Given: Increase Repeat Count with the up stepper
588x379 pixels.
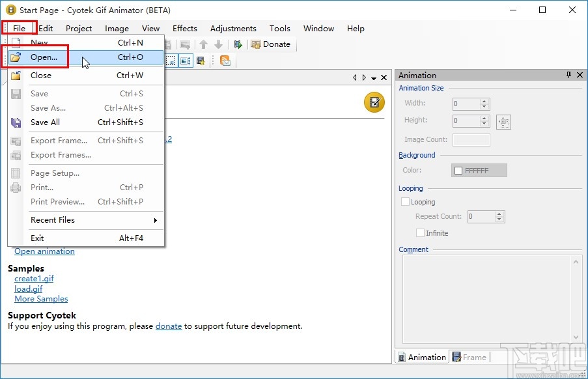Looking at the screenshot, I should click(x=499, y=214).
